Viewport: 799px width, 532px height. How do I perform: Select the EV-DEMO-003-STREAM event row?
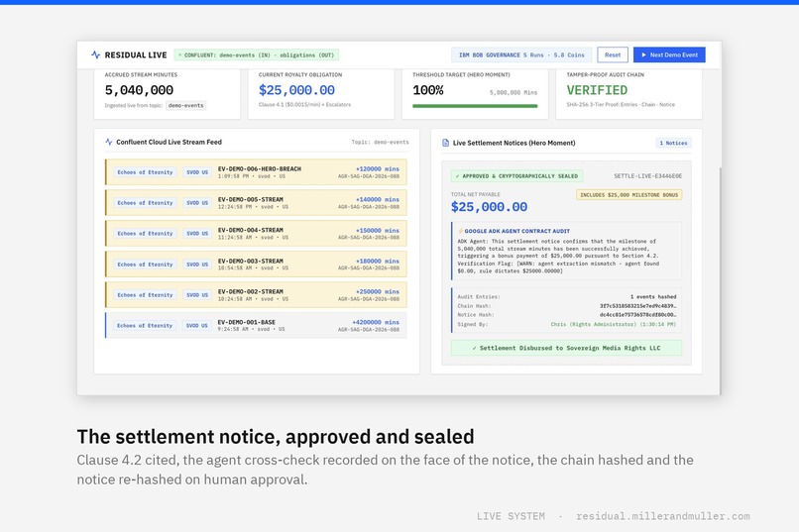tap(256, 265)
